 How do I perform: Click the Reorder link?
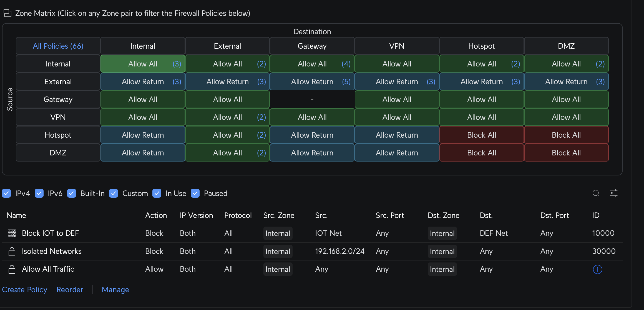coord(70,290)
